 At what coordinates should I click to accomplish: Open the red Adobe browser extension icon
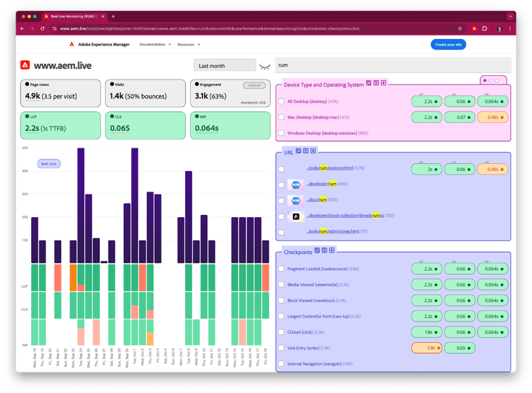pyautogui.click(x=475, y=29)
